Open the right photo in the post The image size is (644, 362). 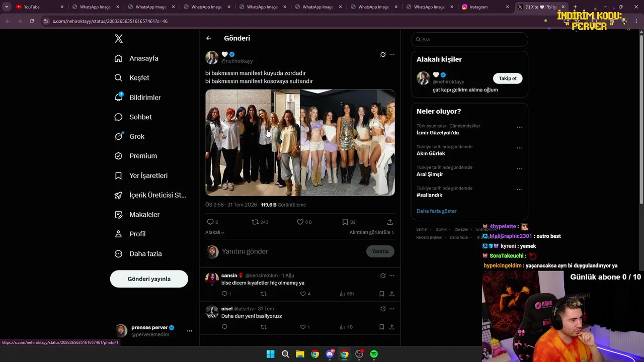[x=348, y=142]
